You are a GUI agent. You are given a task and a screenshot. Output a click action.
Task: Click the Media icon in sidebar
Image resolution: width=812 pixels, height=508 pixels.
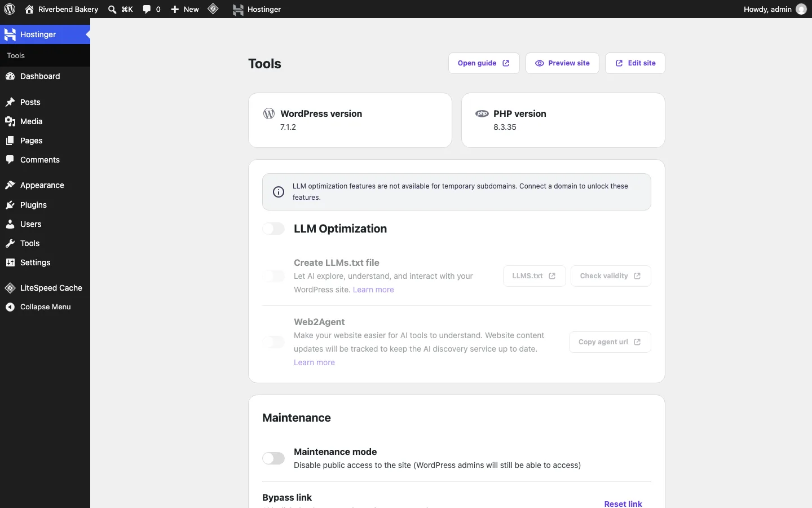10,121
